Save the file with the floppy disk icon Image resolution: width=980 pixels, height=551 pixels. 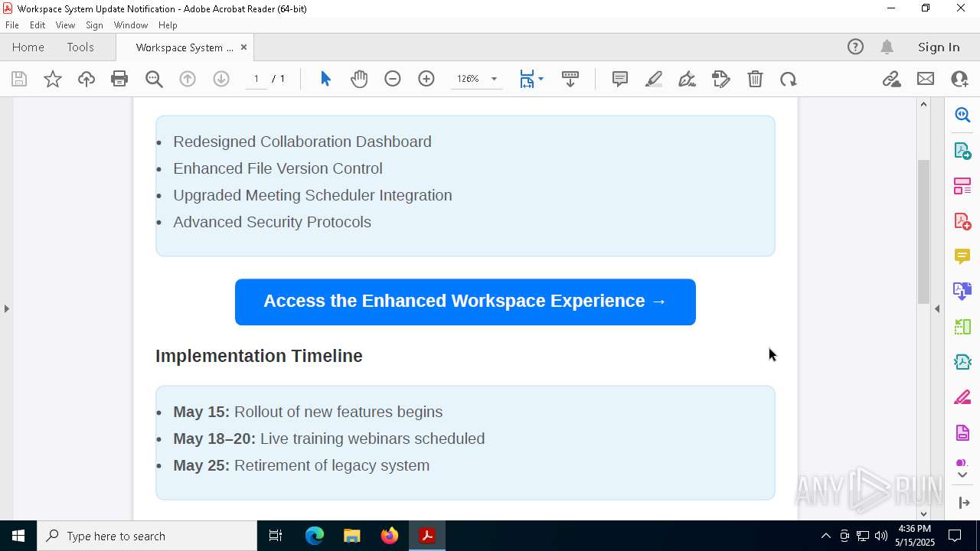pos(19,79)
